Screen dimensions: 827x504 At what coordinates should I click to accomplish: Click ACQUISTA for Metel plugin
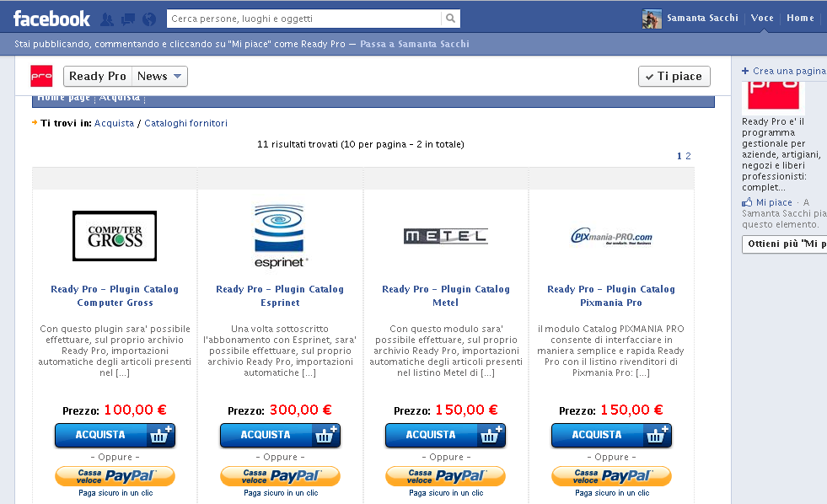446,436
